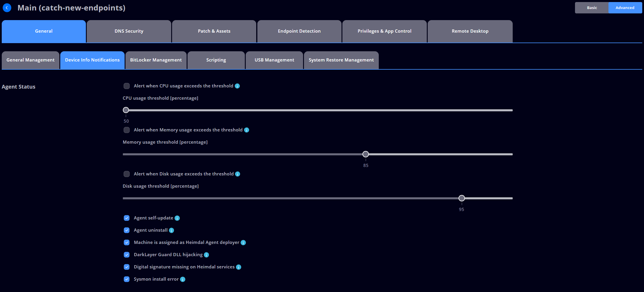Image resolution: width=644 pixels, height=292 pixels.
Task: Click info icon next to Agent uninstall
Action: (171, 230)
